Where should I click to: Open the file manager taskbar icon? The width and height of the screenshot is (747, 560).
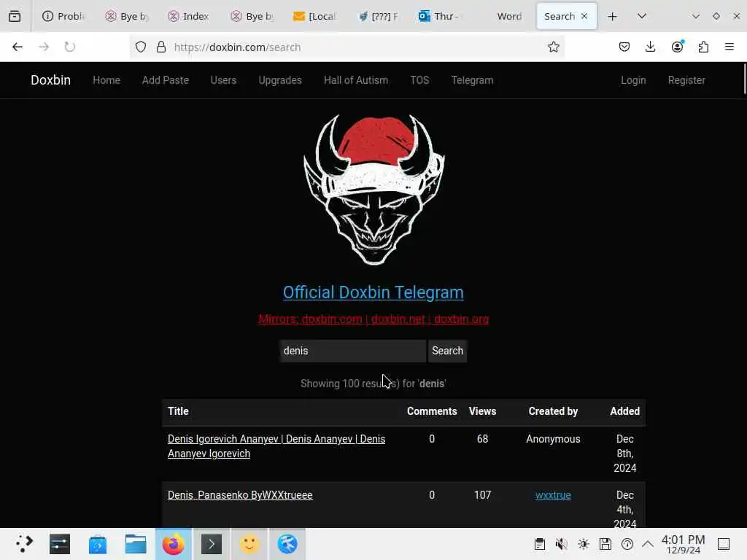tap(135, 544)
